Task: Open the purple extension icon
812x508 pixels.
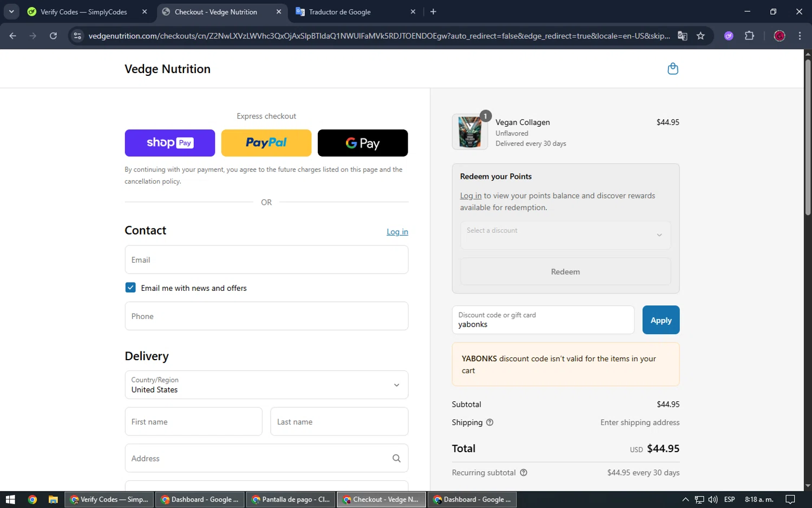Action: (729, 36)
